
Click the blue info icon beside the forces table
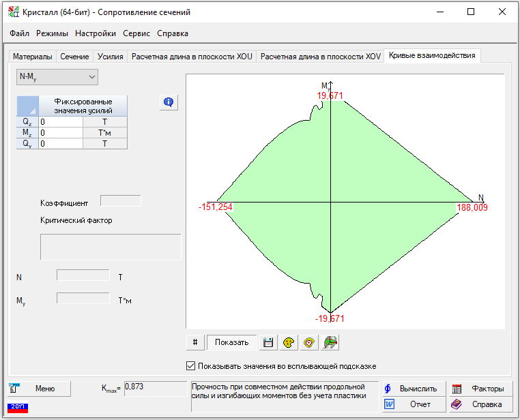[x=169, y=102]
